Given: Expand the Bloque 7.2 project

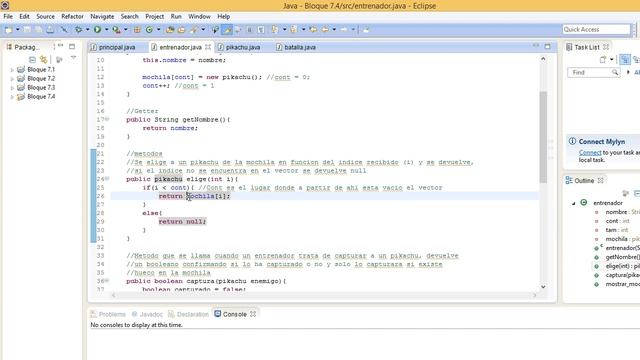Looking at the screenshot, I should click(x=12, y=79).
